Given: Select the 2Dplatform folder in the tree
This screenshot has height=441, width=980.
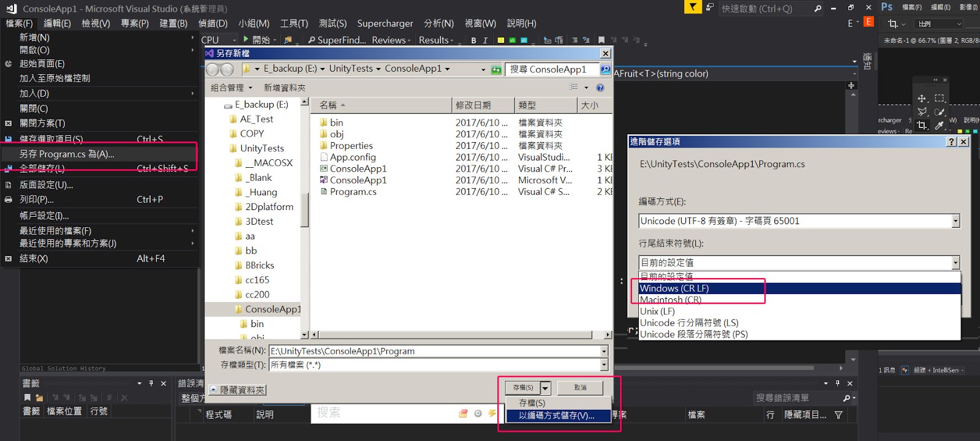Looking at the screenshot, I should point(264,207).
